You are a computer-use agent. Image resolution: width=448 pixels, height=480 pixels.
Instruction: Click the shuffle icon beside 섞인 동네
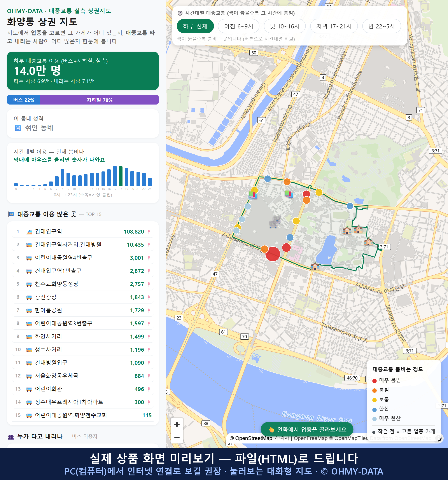tap(18, 128)
